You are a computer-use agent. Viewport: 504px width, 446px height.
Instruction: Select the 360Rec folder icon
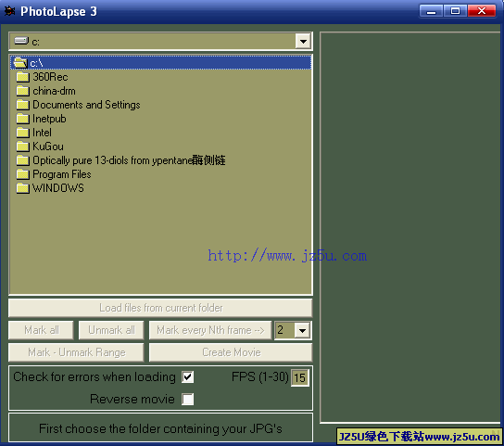click(23, 77)
